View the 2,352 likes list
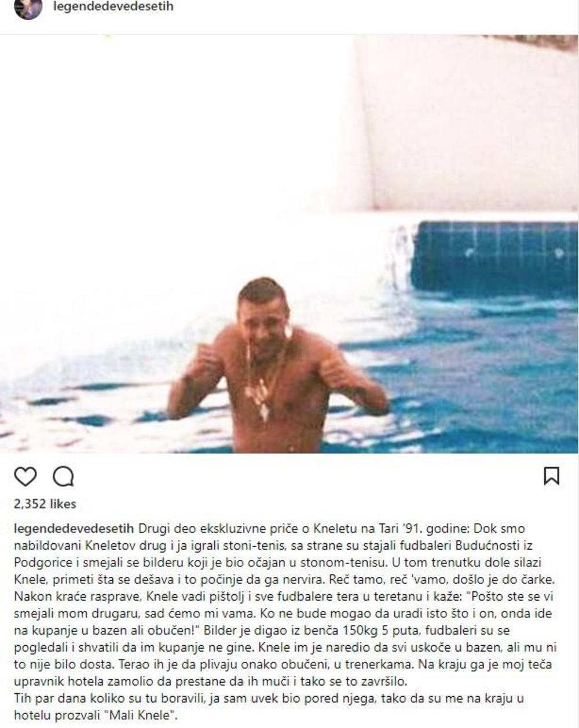 pyautogui.click(x=45, y=504)
